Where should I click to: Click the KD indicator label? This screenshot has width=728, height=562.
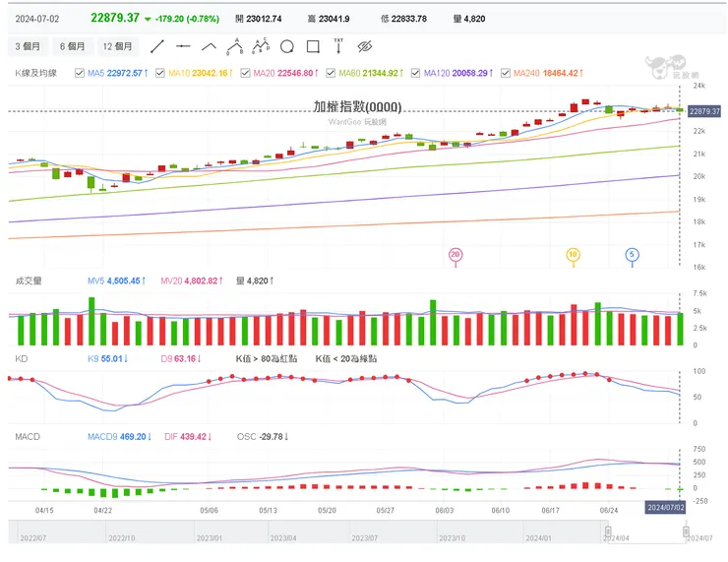point(22,358)
